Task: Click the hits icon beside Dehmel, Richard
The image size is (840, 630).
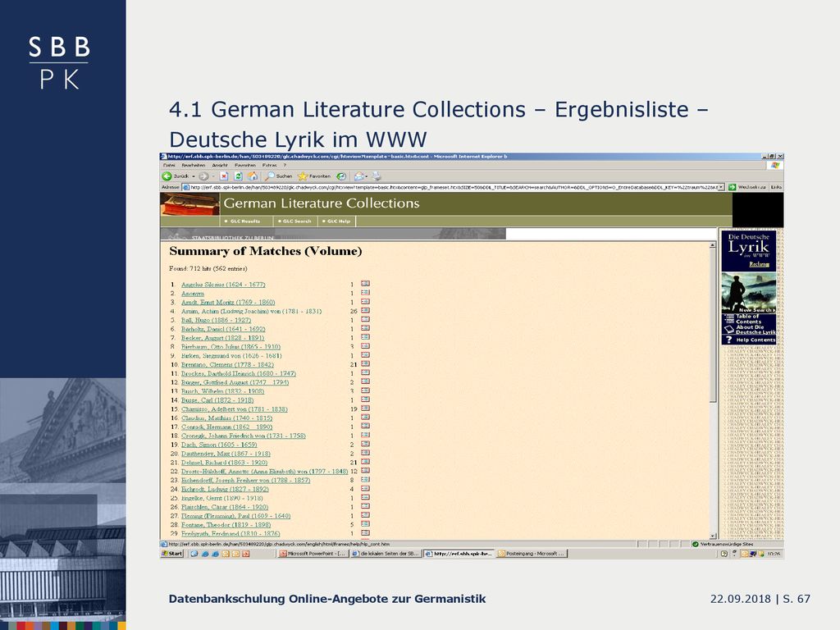Action: [365, 462]
